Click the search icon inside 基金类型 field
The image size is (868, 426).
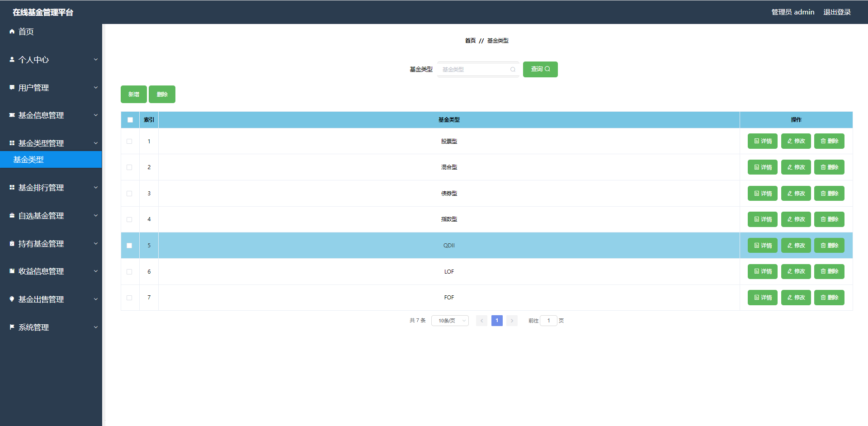[x=513, y=69]
